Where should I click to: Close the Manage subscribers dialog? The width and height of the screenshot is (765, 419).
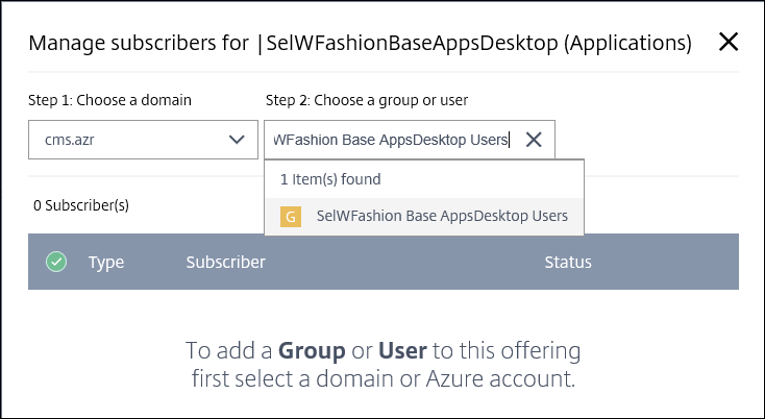(729, 42)
